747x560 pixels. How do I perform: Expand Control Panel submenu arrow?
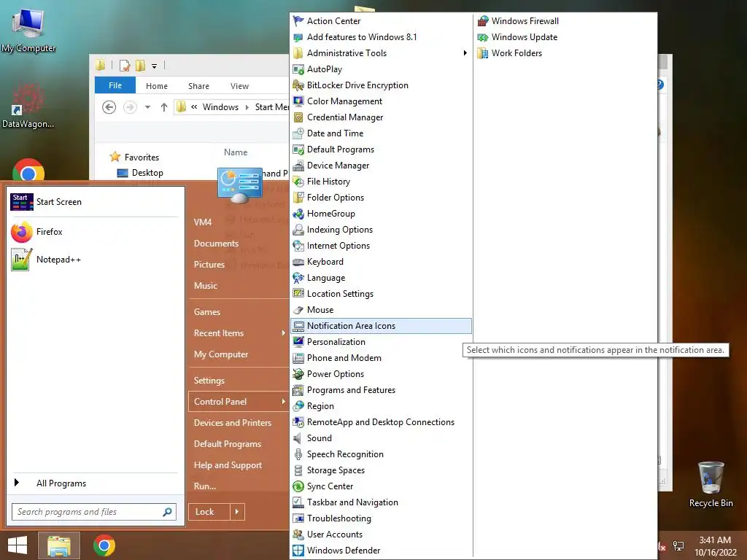coord(283,402)
